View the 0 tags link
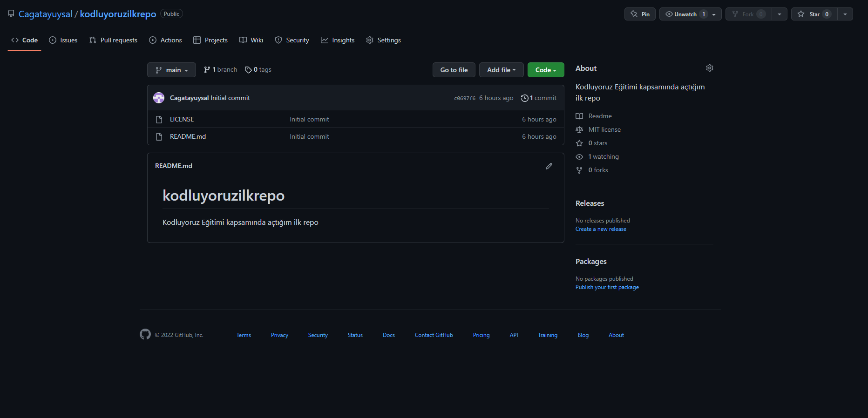The image size is (868, 418). (x=258, y=70)
